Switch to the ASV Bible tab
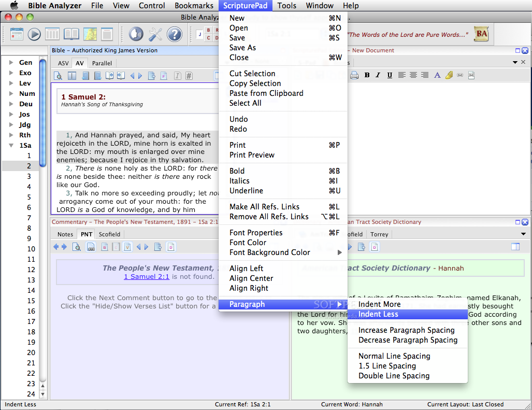 tap(63, 63)
